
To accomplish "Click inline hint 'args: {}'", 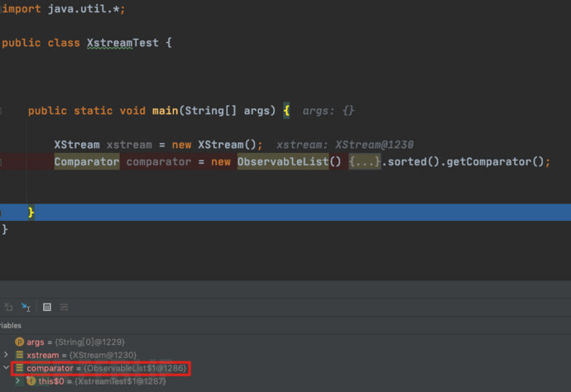I will 328,110.
